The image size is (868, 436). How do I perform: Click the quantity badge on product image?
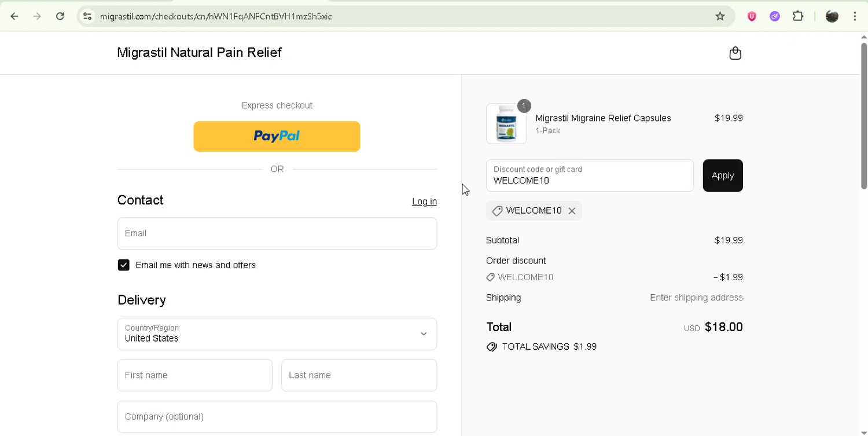click(x=524, y=106)
